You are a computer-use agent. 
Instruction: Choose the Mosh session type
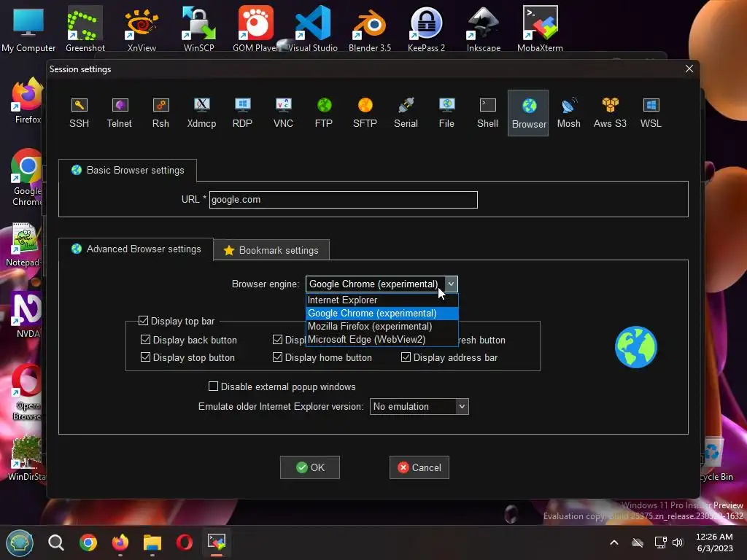pyautogui.click(x=569, y=113)
